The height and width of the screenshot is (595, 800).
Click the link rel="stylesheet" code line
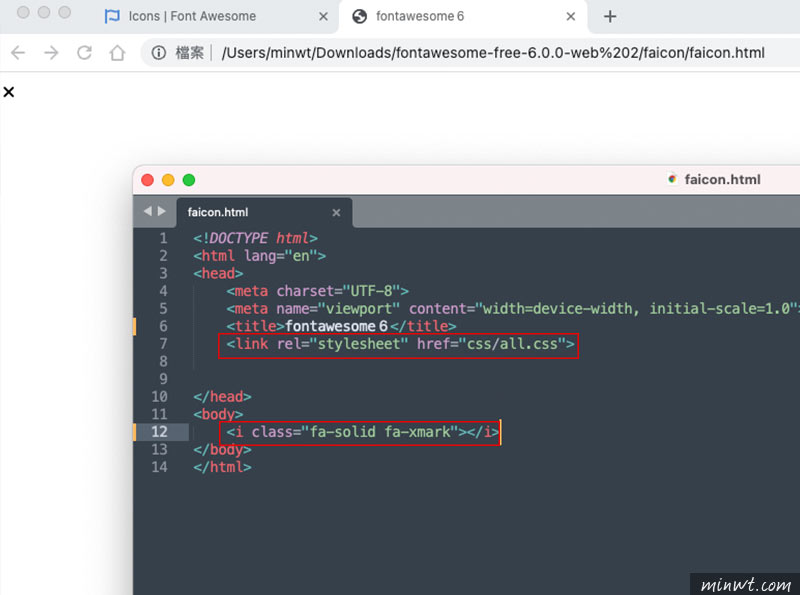click(401, 343)
